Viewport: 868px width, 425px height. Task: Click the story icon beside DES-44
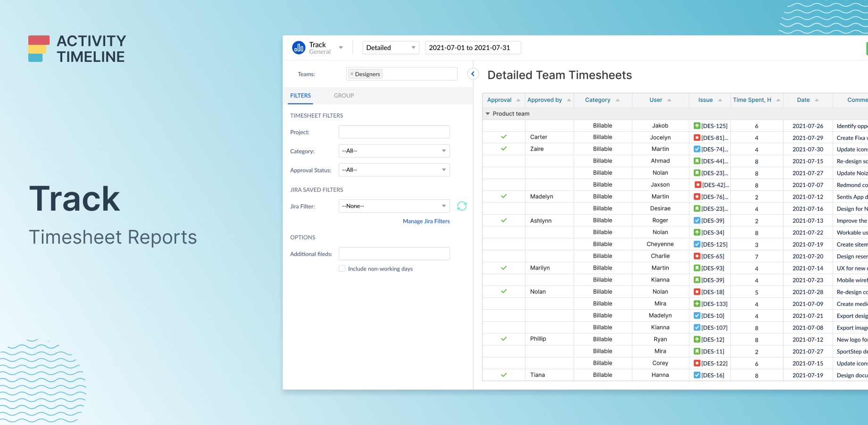697,161
